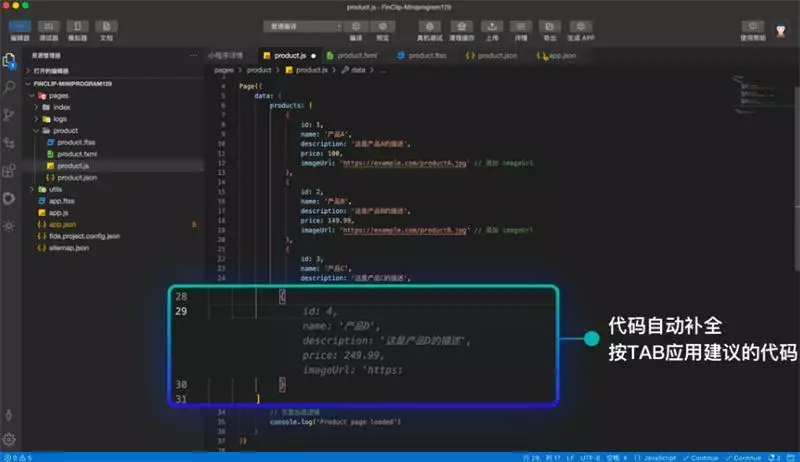Click the 导出 export icon
800x462 pixels.
click(x=549, y=27)
